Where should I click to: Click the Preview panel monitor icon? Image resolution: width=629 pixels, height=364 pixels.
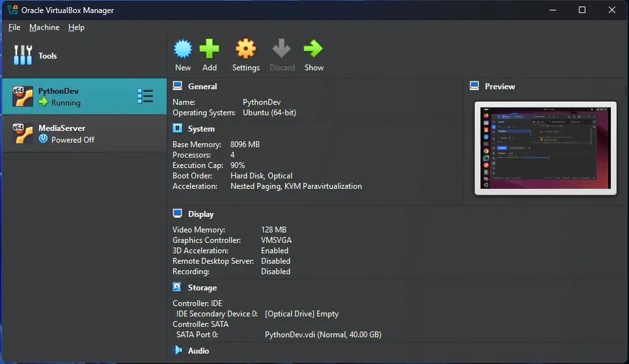(475, 86)
